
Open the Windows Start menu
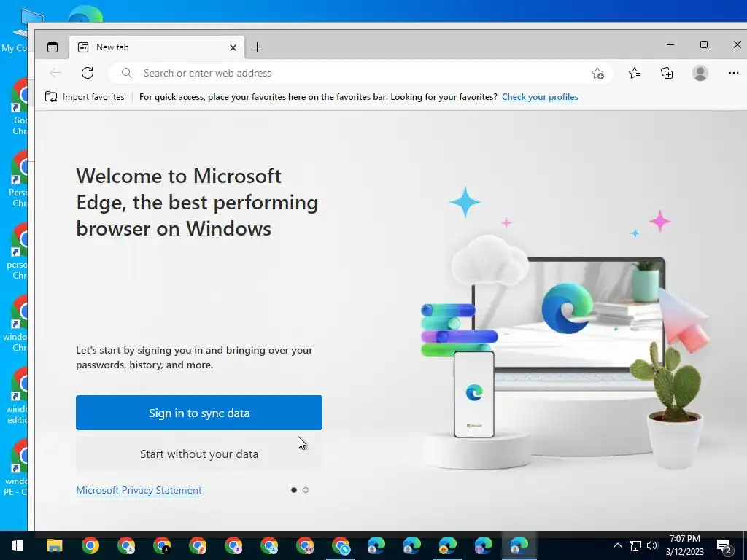coord(18,545)
